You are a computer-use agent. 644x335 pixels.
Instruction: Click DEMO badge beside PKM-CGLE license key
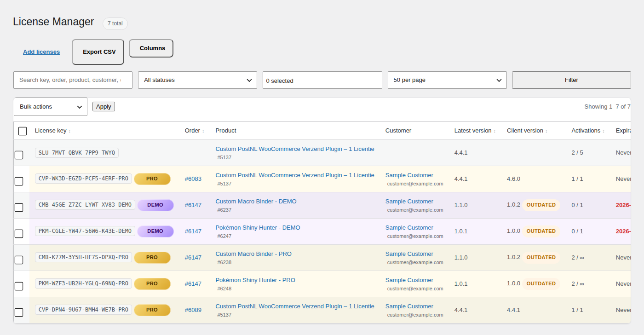tap(155, 231)
